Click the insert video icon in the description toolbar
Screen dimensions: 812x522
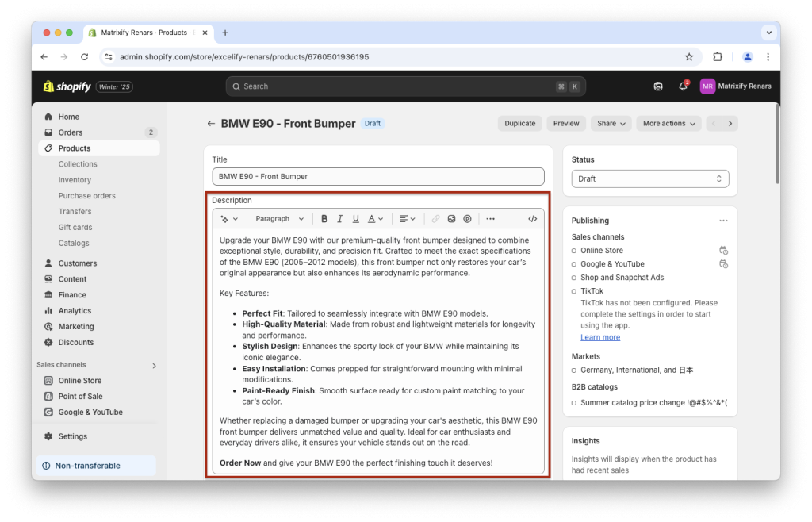(x=467, y=218)
